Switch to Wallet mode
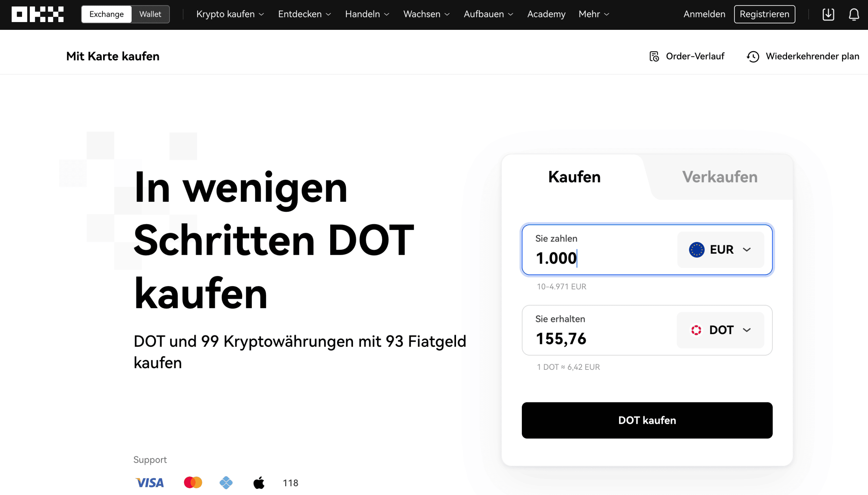The image size is (868, 495). pyautogui.click(x=150, y=14)
